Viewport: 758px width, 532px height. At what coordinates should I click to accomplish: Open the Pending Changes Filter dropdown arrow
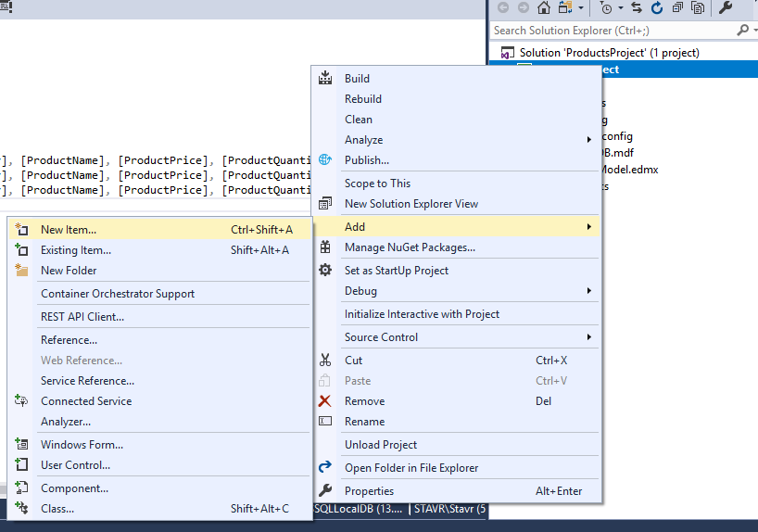620,7
